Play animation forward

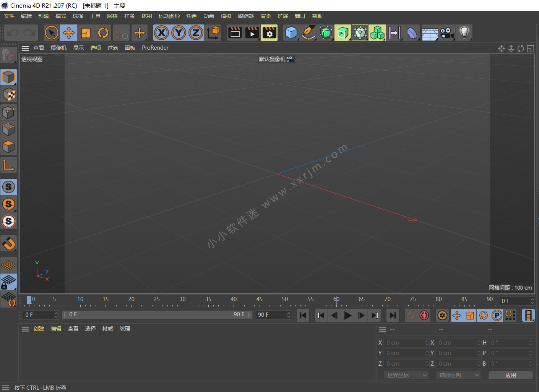coord(348,315)
